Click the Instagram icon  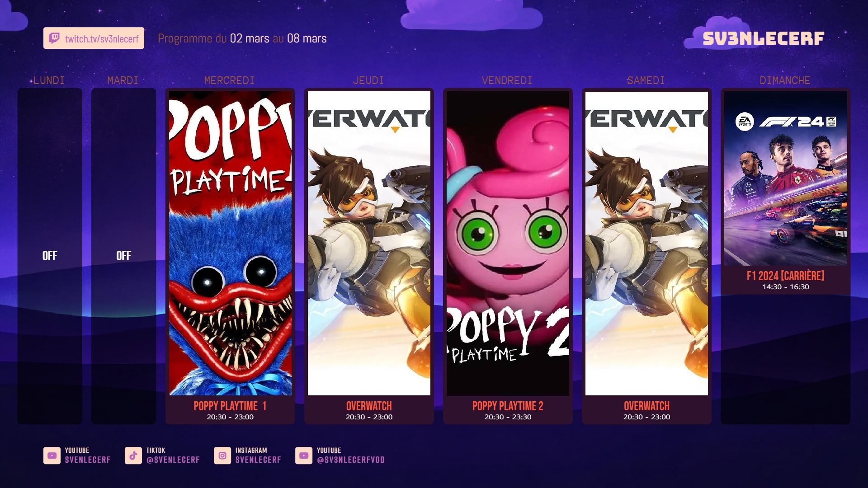pos(222,455)
